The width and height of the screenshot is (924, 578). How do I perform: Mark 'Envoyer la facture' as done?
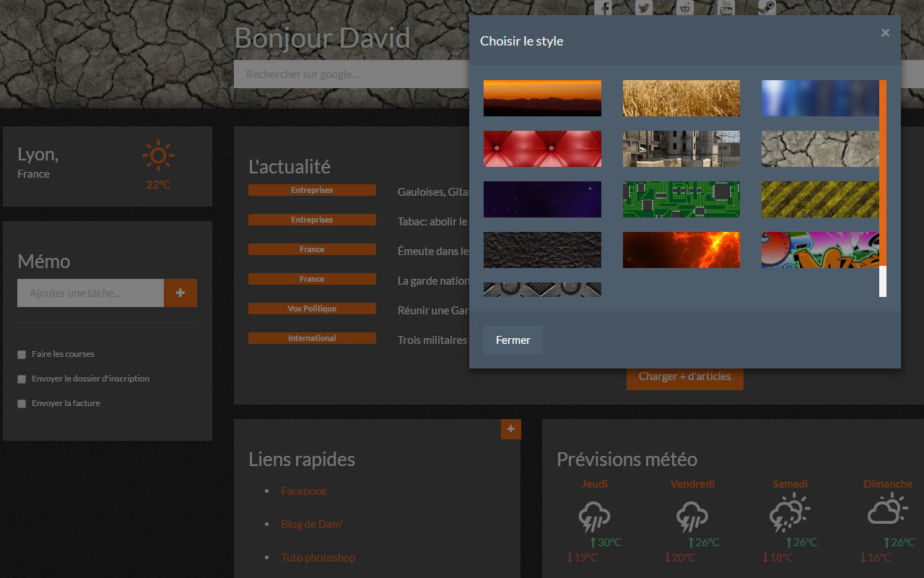(22, 404)
